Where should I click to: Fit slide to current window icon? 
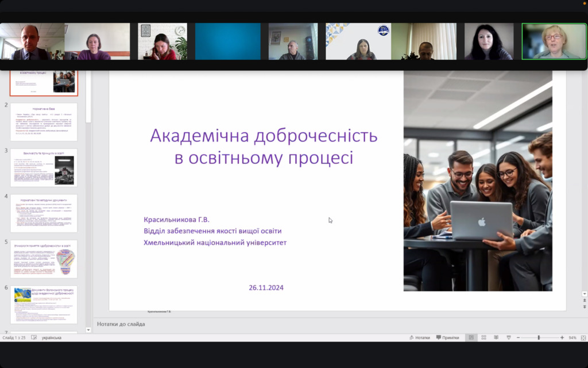[582, 338]
